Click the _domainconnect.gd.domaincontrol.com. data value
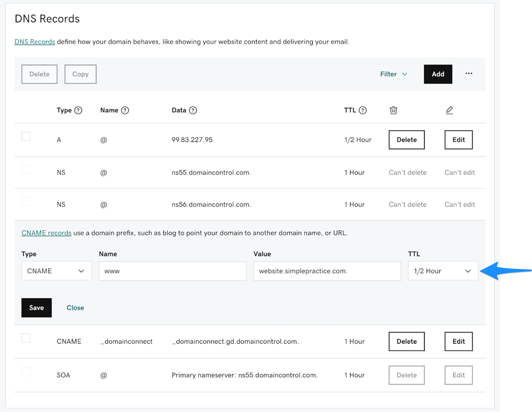 tap(235, 341)
